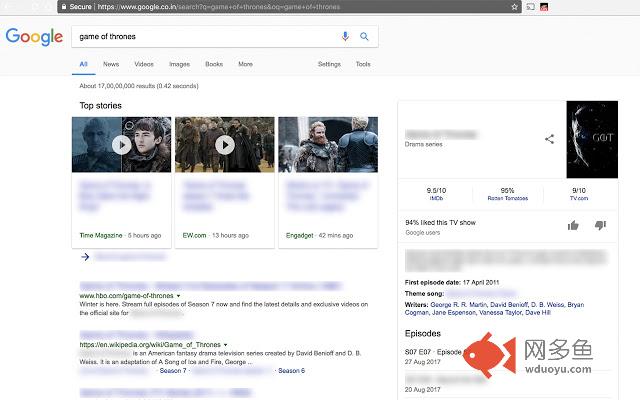This screenshot has height=400, width=640.
Task: Click the arrow icon below top stories
Action: click(x=85, y=257)
